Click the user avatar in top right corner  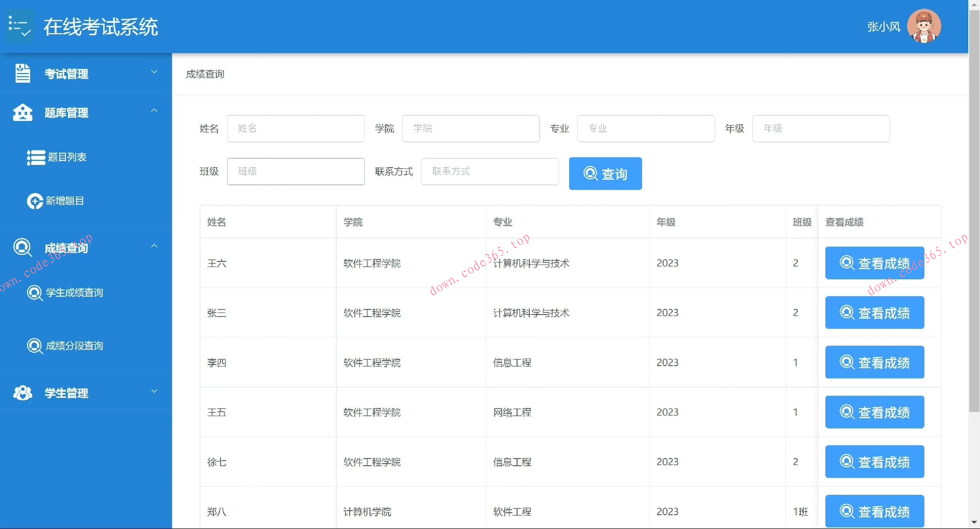[924, 26]
